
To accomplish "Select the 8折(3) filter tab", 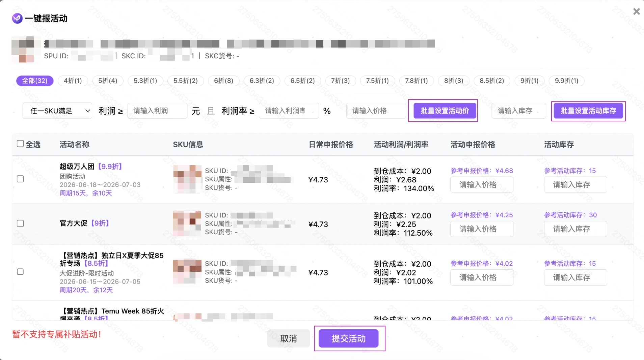I will pos(454,81).
